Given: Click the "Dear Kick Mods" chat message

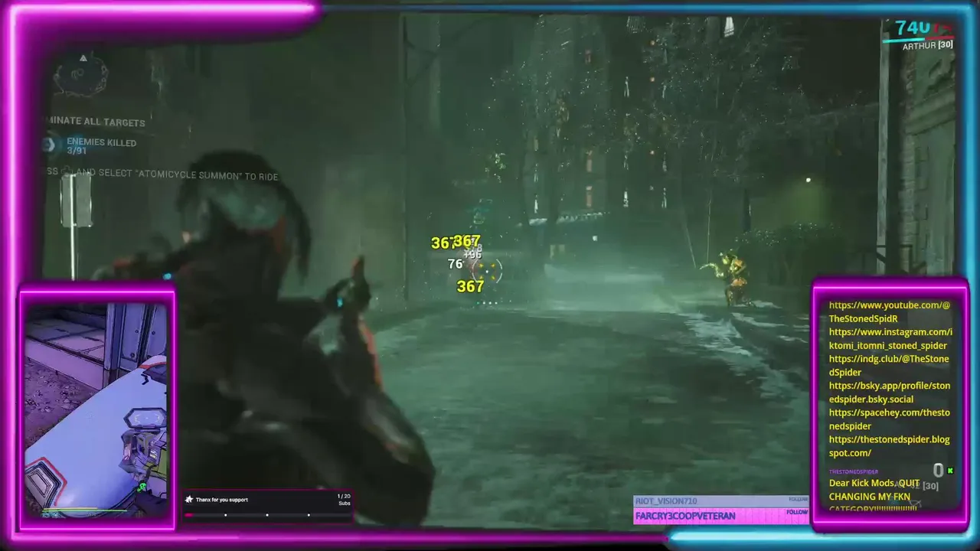Looking at the screenshot, I should click(x=874, y=496).
